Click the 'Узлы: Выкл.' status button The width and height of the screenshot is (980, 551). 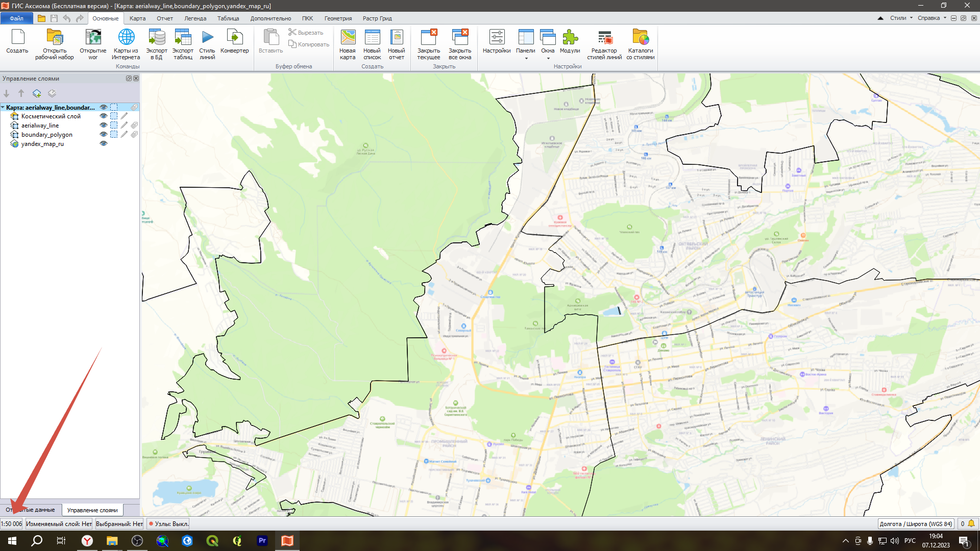[x=168, y=524]
